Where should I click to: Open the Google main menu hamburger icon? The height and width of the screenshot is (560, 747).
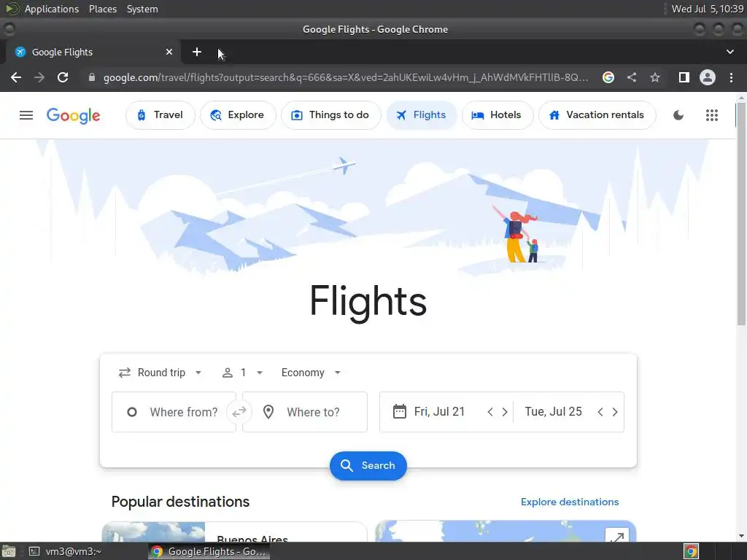click(x=26, y=115)
